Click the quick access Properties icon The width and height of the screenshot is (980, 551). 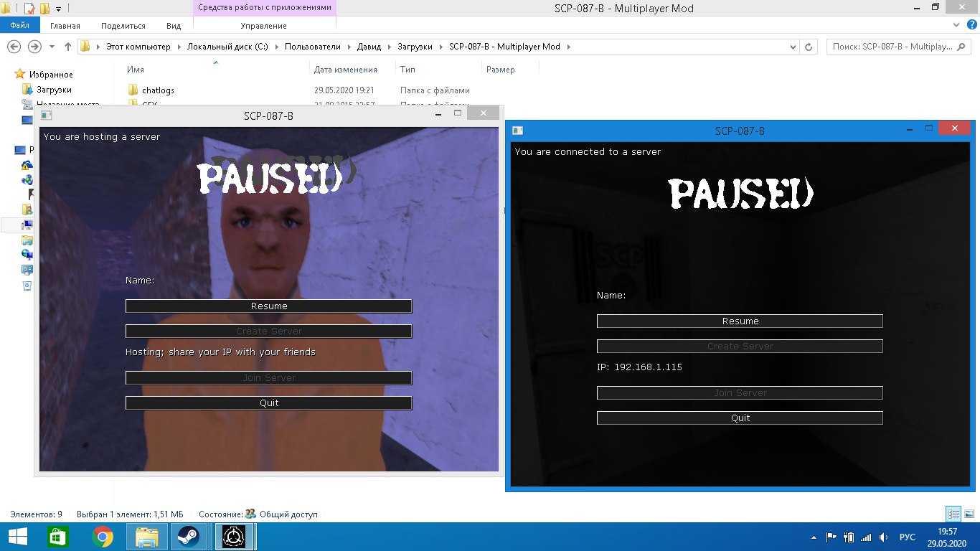pyautogui.click(x=29, y=9)
